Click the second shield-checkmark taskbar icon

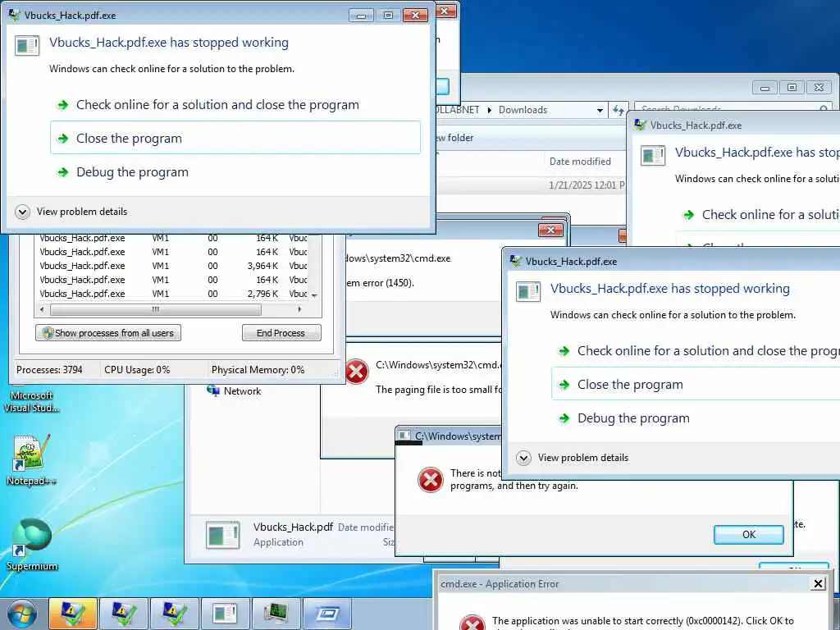[124, 614]
